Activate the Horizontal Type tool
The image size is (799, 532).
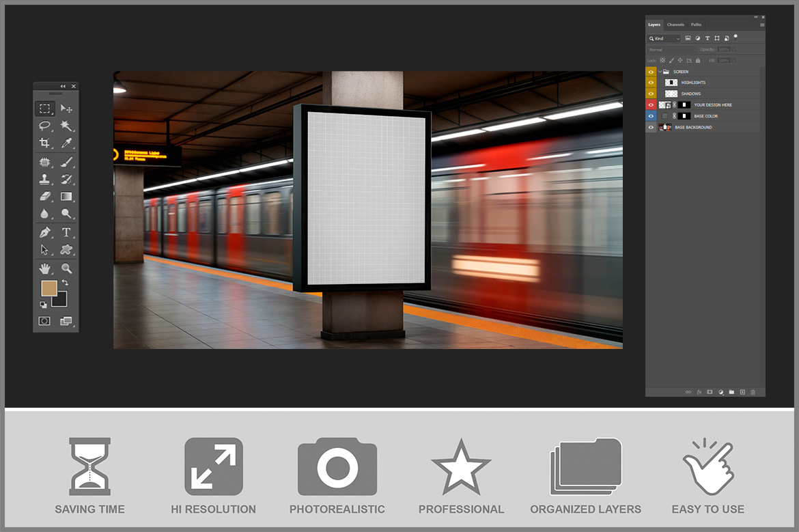point(66,232)
